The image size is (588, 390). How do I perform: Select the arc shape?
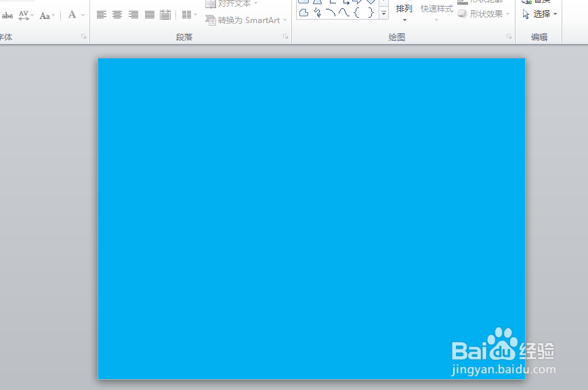pyautogui.click(x=331, y=13)
